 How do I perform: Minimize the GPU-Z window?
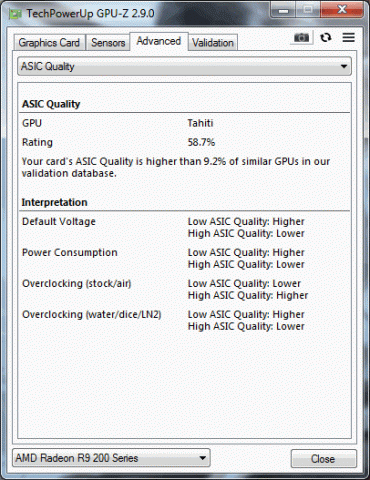pyautogui.click(x=283, y=10)
